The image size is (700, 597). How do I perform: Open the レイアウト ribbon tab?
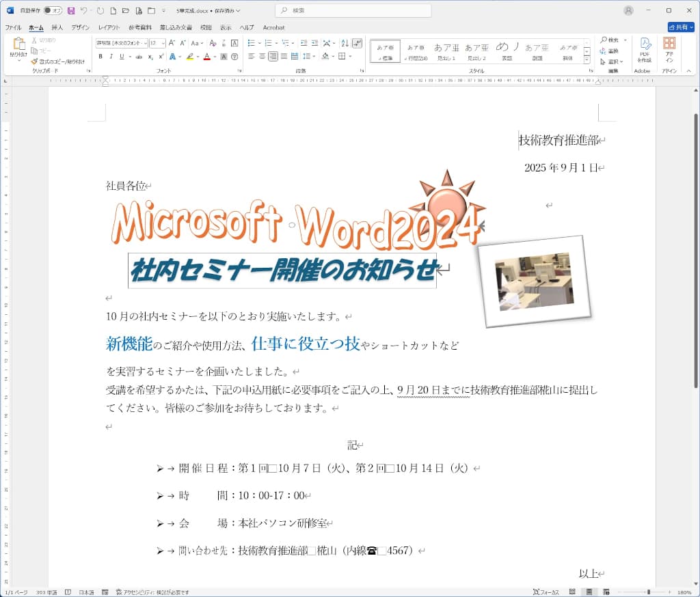point(109,27)
